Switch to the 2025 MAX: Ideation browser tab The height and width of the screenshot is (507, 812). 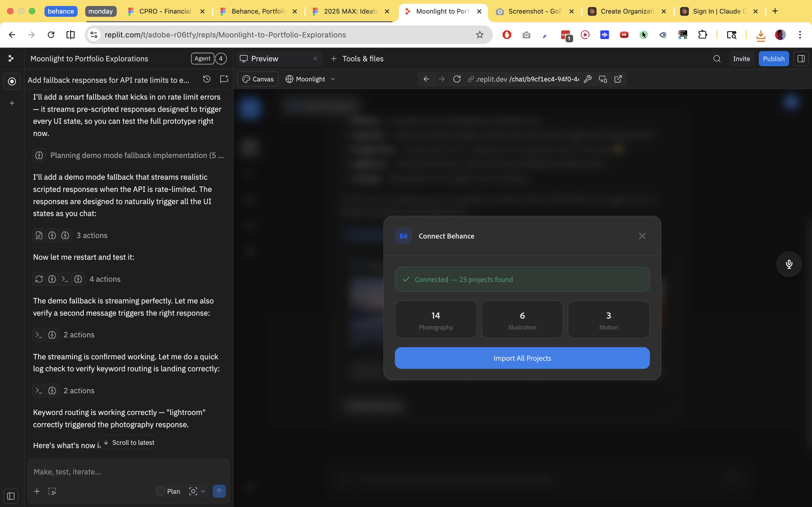[x=351, y=11]
